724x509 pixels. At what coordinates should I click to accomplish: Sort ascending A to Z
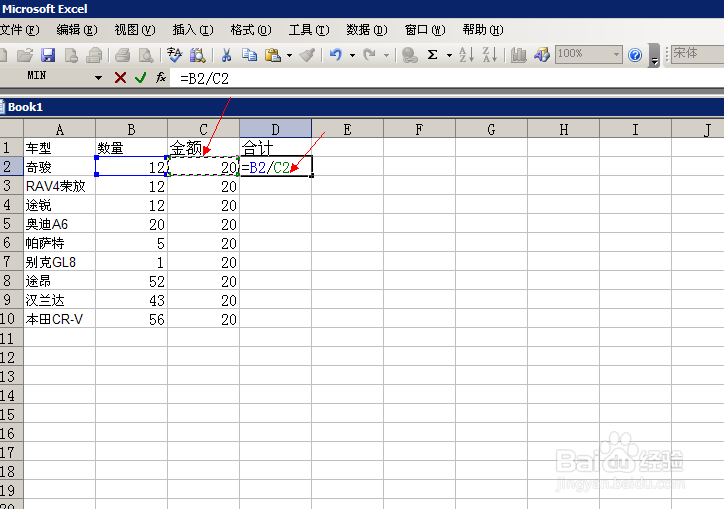466,55
